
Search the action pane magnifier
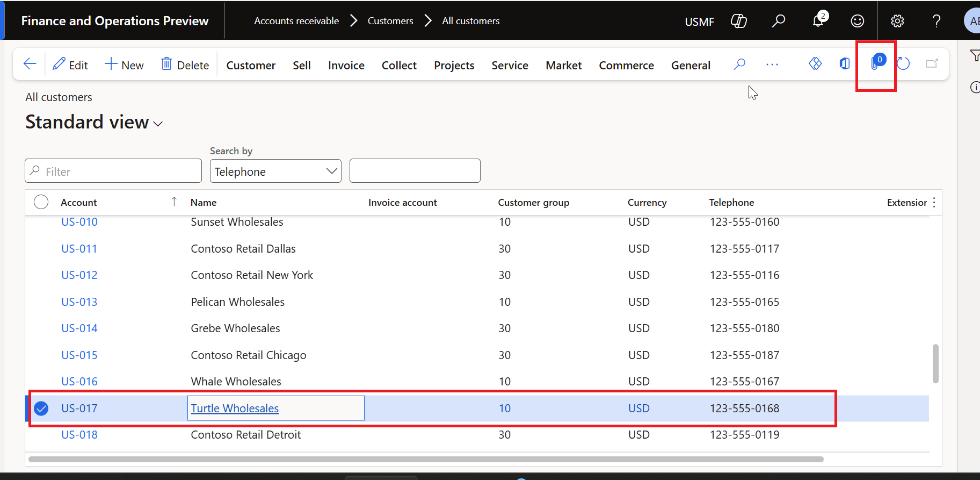pyautogui.click(x=739, y=65)
